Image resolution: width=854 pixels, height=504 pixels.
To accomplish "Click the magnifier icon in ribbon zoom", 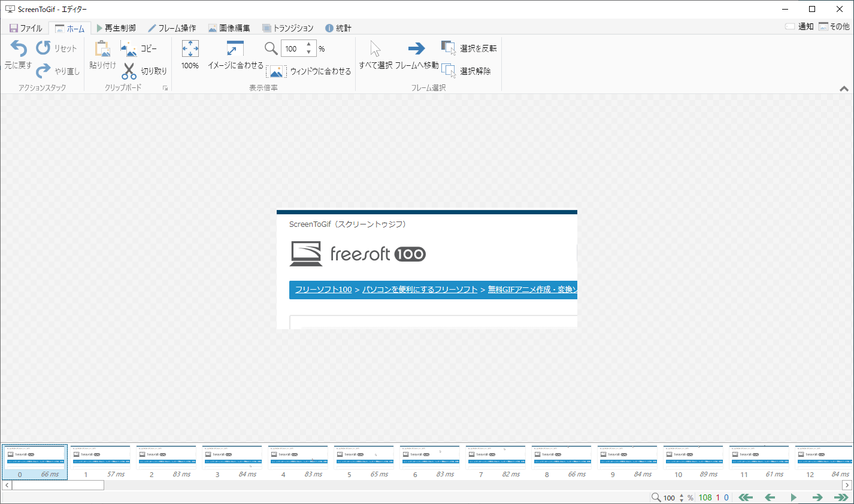I will [271, 48].
